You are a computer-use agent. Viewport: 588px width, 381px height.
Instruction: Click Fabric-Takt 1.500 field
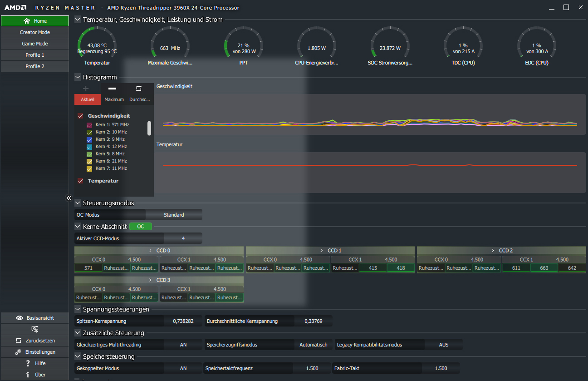coord(441,368)
